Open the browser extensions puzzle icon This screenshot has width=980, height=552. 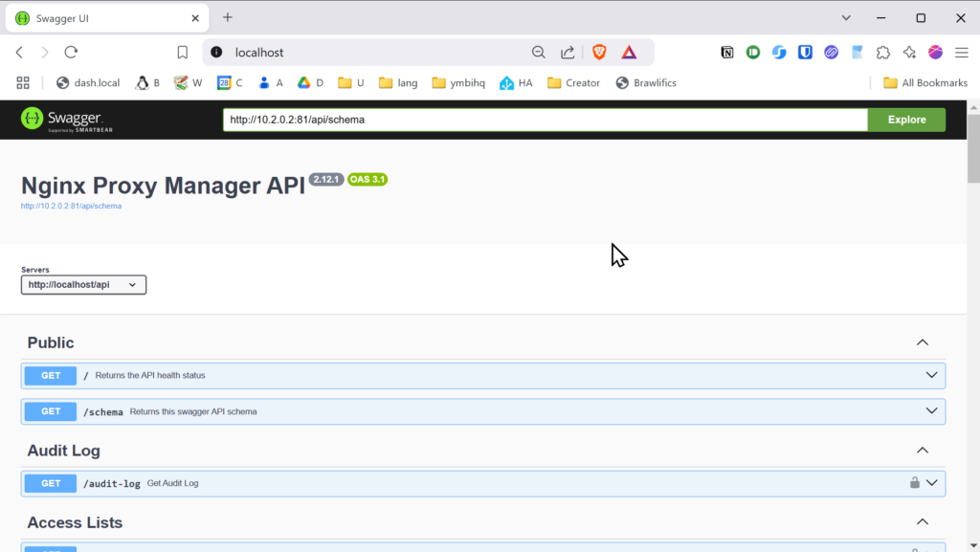(883, 53)
